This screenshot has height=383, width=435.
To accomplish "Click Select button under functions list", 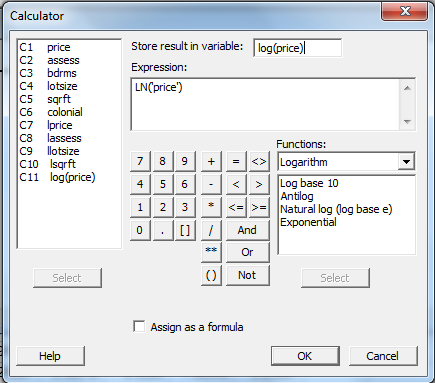I will coord(335,278).
